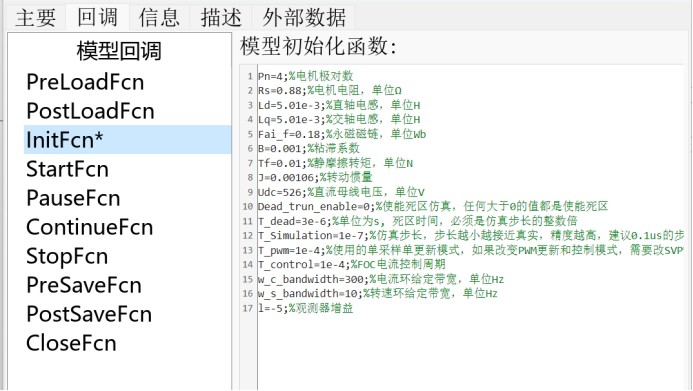Choose ContinueFcn in the callback list
The width and height of the screenshot is (693, 391).
(x=90, y=227)
